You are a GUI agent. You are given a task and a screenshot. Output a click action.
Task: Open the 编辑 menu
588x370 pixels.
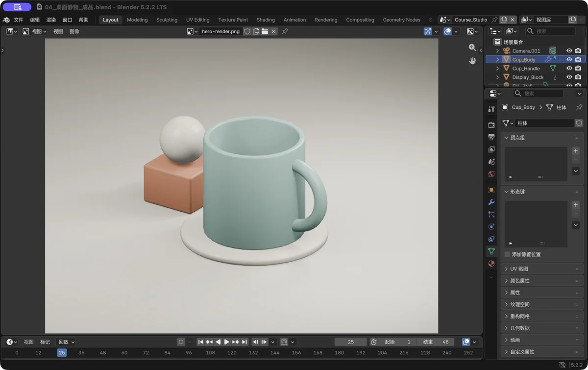click(x=35, y=20)
